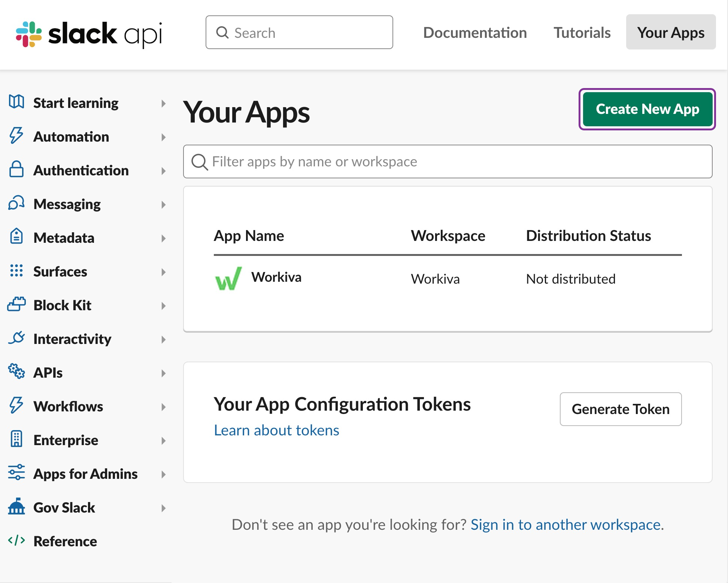Click the Automation lightning bolt icon
Viewport: 728px width, 583px height.
(x=16, y=136)
